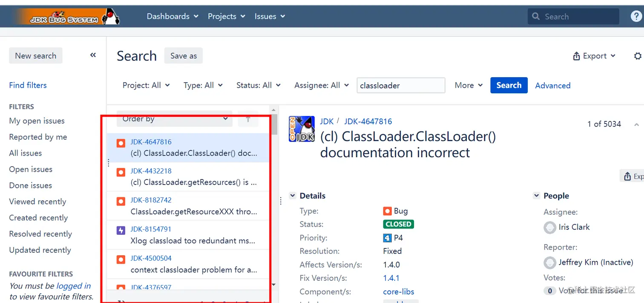
Task: Switch to Advanced search link
Action: point(553,85)
